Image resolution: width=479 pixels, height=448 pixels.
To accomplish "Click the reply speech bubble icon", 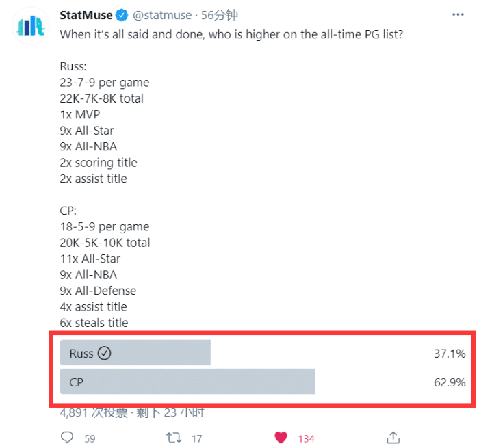I will [x=67, y=437].
